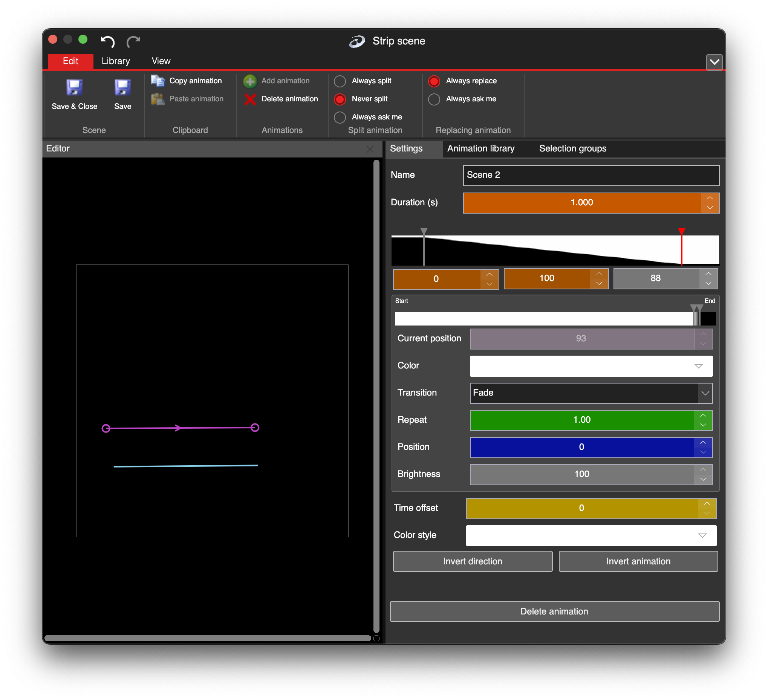Viewport: 768px width, 700px height.
Task: Collapse the ribbon with the chevron button
Action: [x=714, y=62]
